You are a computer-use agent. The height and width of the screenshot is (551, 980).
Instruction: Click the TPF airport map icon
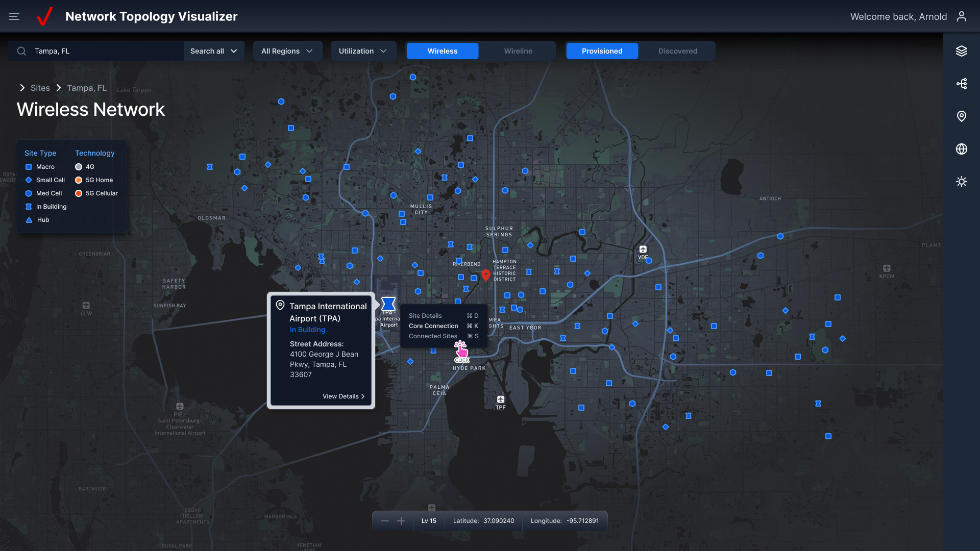pyautogui.click(x=501, y=399)
